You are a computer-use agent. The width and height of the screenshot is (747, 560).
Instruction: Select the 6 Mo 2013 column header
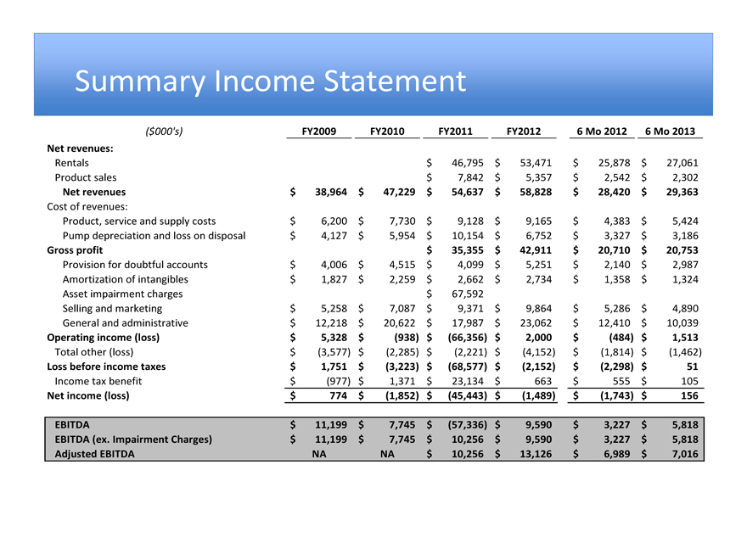(670, 132)
